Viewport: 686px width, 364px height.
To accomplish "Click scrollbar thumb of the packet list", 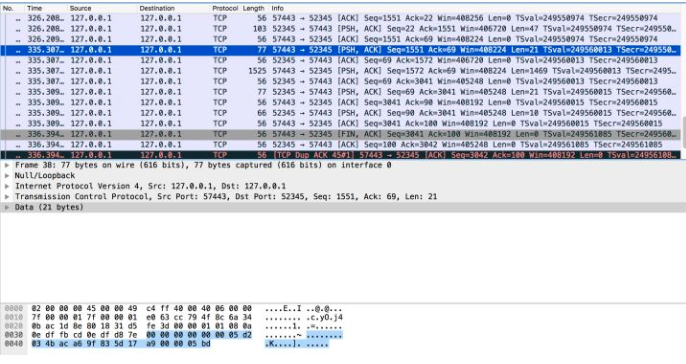I will [683, 133].
